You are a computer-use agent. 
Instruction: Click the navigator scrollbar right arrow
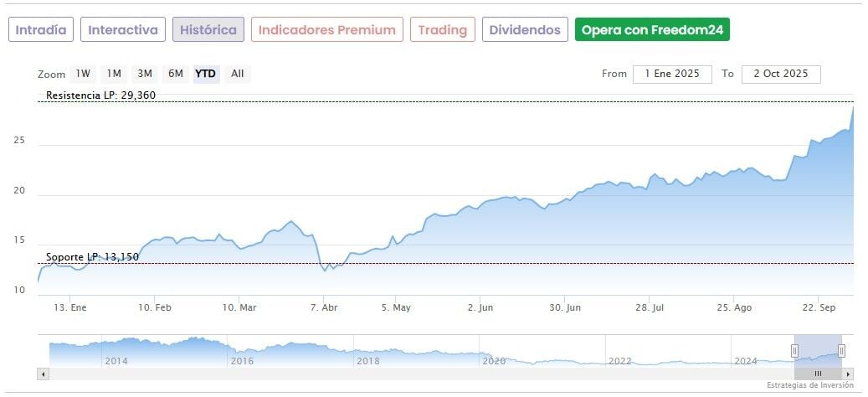pyautogui.click(x=848, y=374)
